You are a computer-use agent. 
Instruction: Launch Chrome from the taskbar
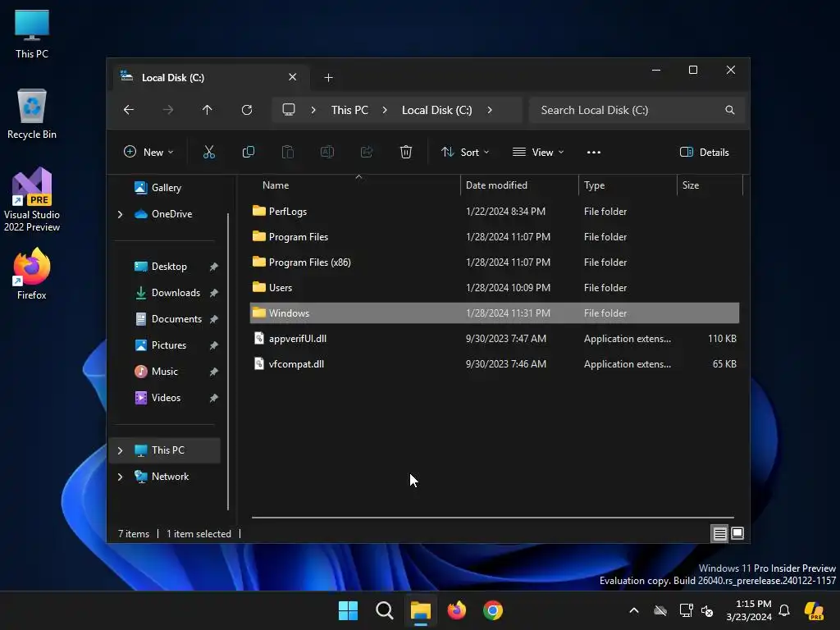pyautogui.click(x=493, y=610)
